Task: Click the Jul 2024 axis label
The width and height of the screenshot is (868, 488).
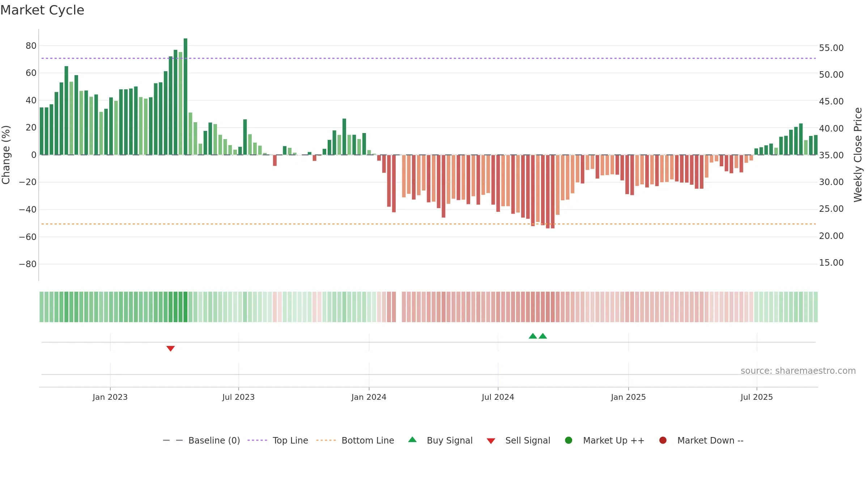Action: [x=498, y=397]
